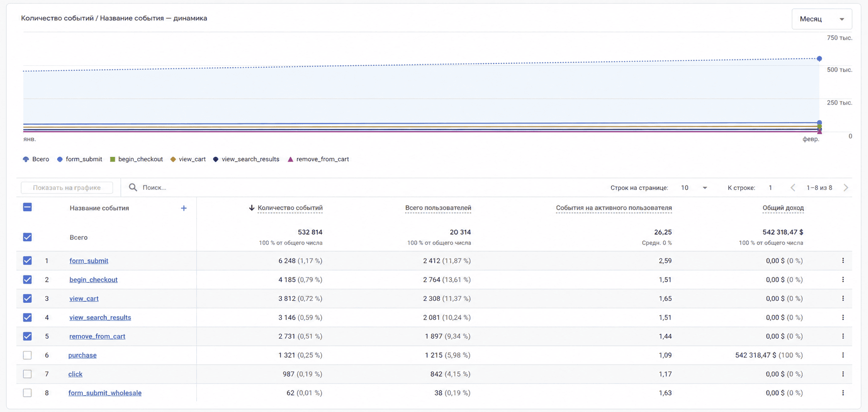
Task: Click the begin_checkout legend square marker
Action: pos(112,159)
